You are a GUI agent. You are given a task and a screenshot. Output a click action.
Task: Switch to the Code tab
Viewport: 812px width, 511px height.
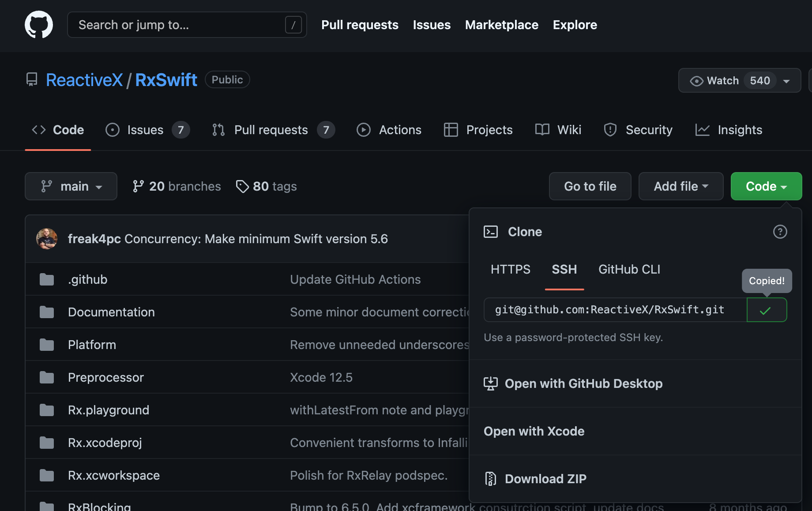(58, 130)
